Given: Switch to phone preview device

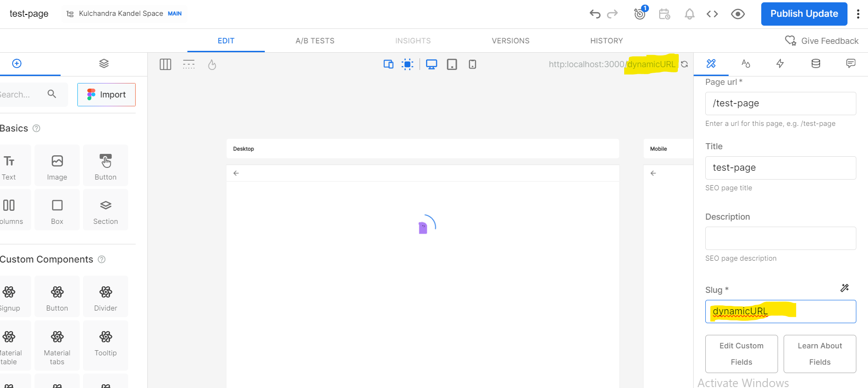Looking at the screenshot, I should (x=472, y=64).
